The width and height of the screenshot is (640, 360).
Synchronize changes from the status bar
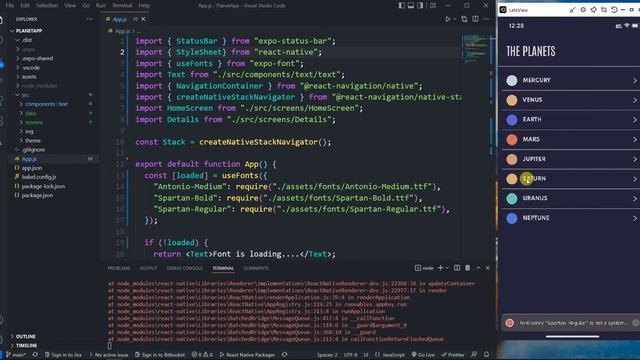click(35, 355)
